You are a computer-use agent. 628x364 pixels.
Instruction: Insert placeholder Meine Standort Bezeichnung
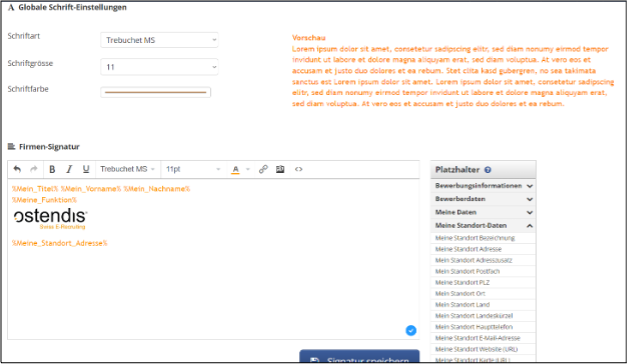click(483, 238)
